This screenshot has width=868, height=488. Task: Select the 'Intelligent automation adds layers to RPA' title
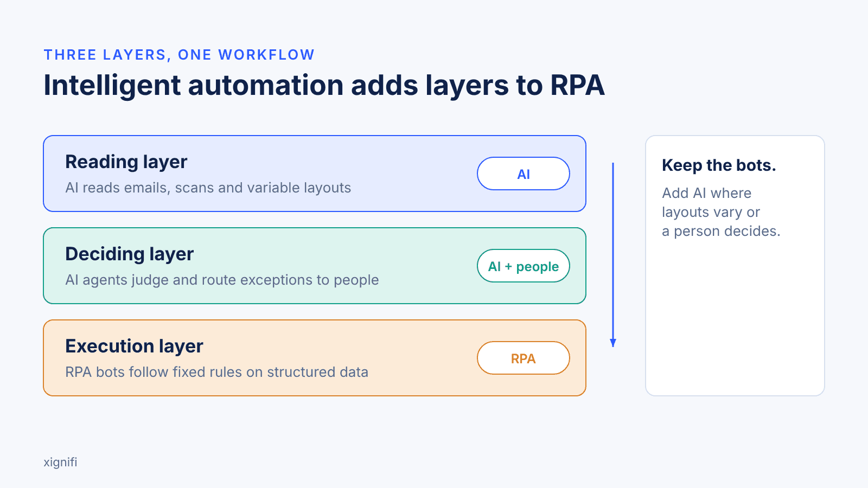[324, 86]
